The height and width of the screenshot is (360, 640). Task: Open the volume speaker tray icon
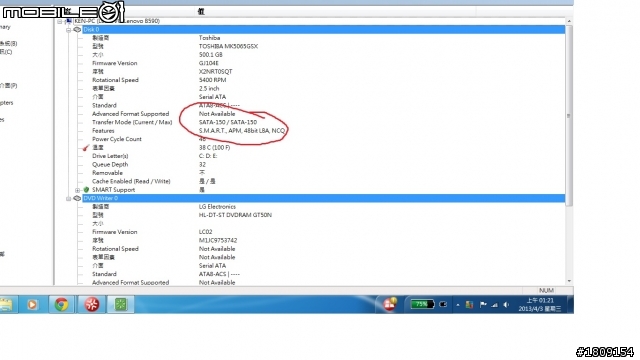(x=507, y=304)
